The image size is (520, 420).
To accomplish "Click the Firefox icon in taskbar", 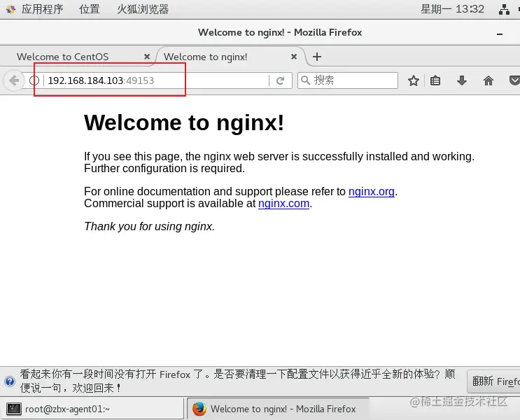I will 199,409.
